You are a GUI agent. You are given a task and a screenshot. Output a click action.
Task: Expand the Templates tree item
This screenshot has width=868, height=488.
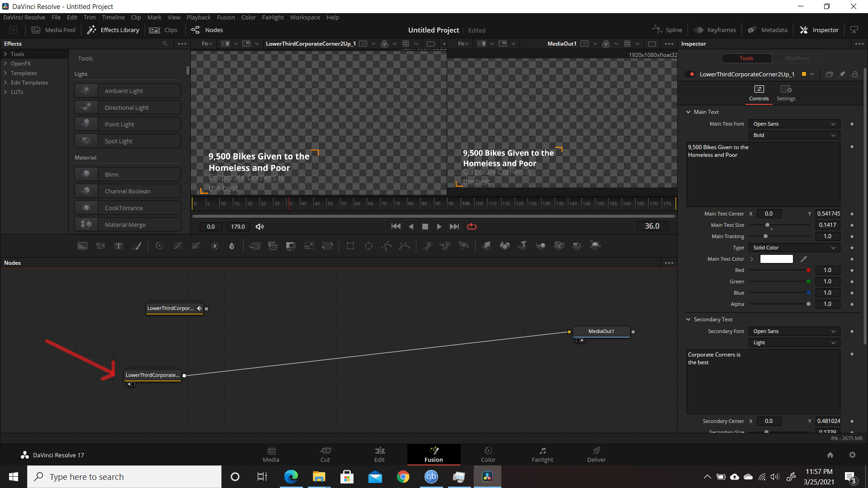point(5,73)
